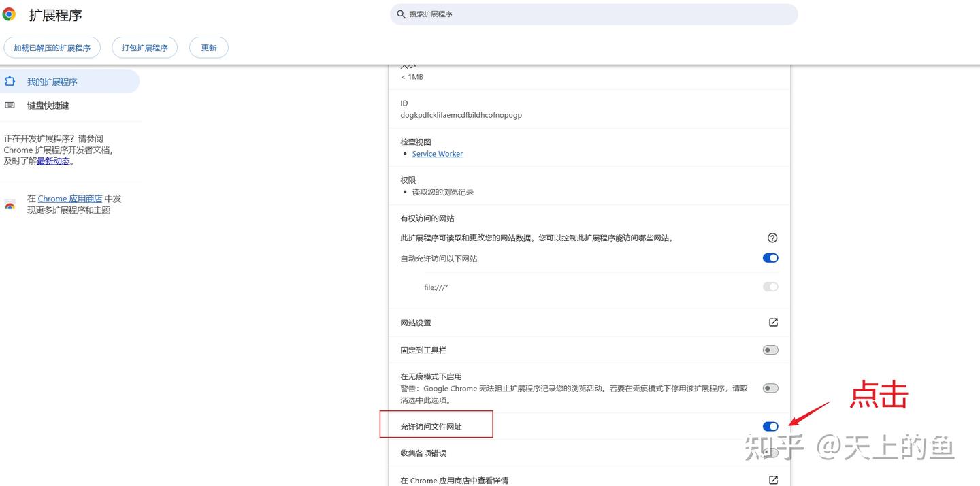This screenshot has width=980, height=486.
Task: Open the 最新动态 link
Action: [54, 161]
